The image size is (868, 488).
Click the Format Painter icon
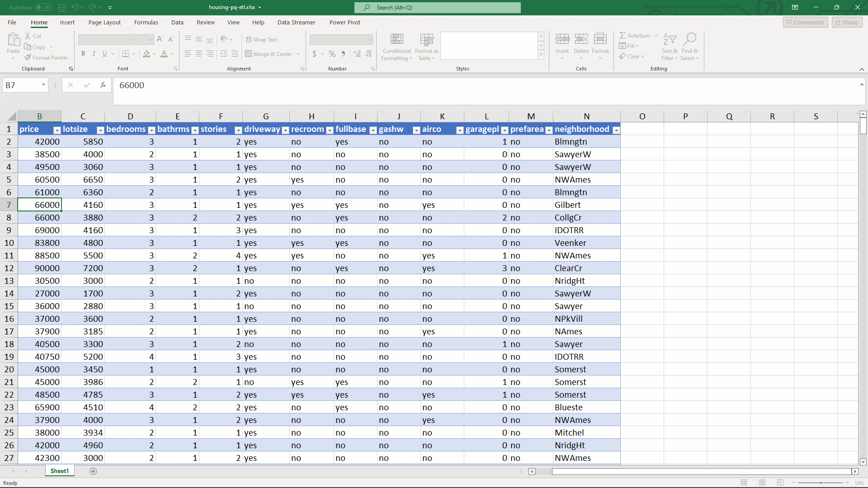(28, 57)
